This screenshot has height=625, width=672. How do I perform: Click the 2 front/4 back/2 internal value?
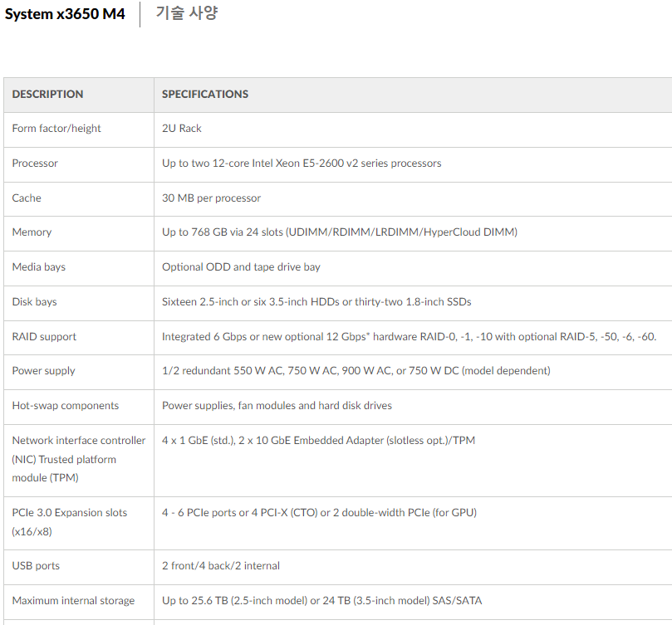click(221, 566)
